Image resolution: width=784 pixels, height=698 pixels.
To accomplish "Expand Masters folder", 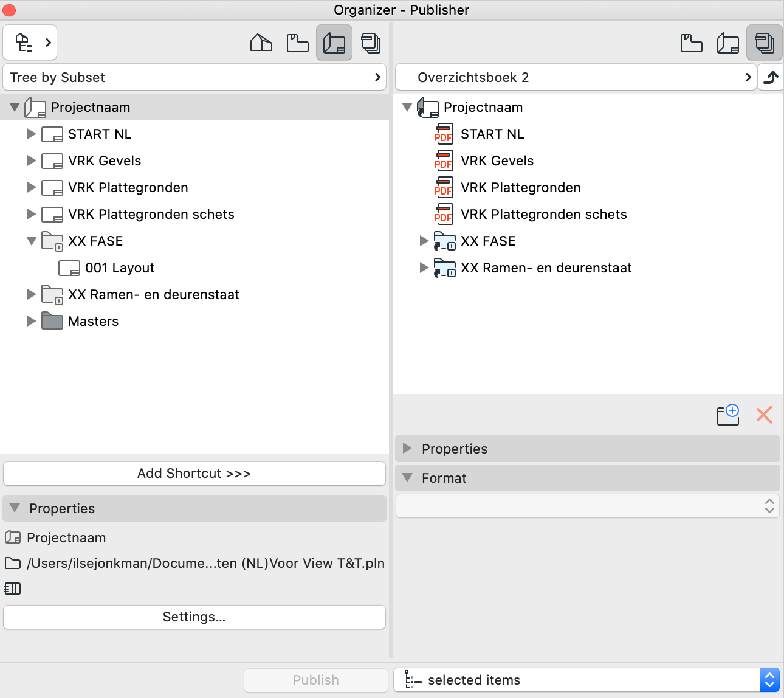I will coord(32,321).
